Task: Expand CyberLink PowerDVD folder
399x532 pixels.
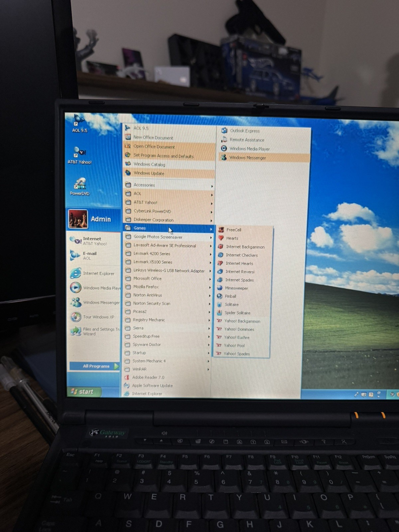Action: pyautogui.click(x=169, y=211)
